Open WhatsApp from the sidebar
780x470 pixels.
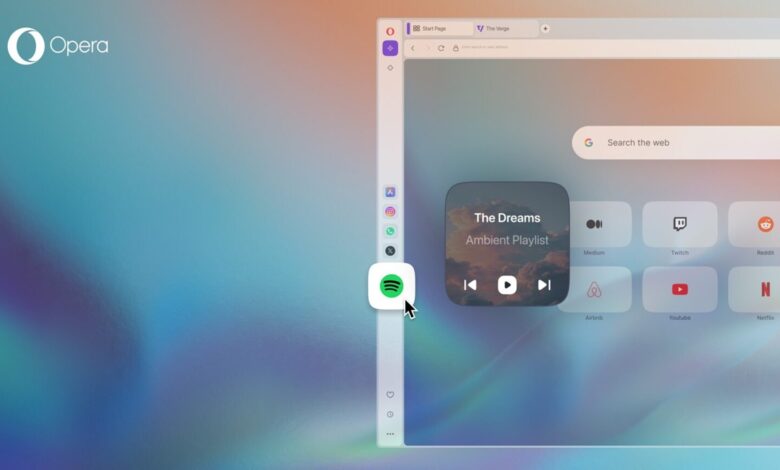click(x=390, y=231)
